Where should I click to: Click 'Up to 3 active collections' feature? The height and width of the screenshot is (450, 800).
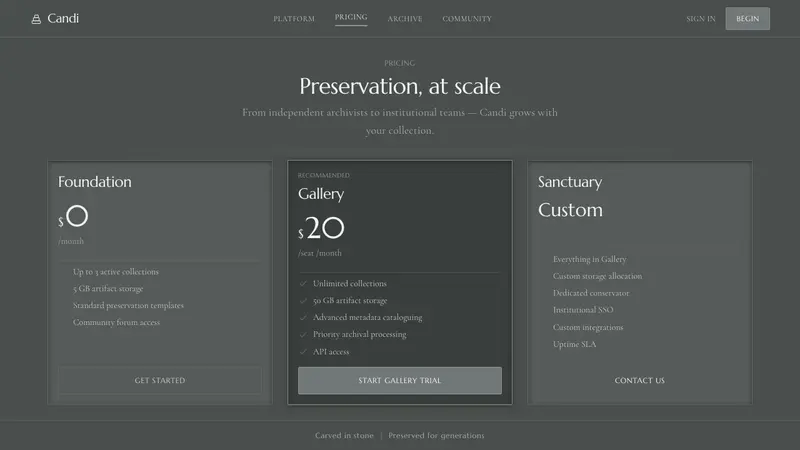[x=116, y=271]
